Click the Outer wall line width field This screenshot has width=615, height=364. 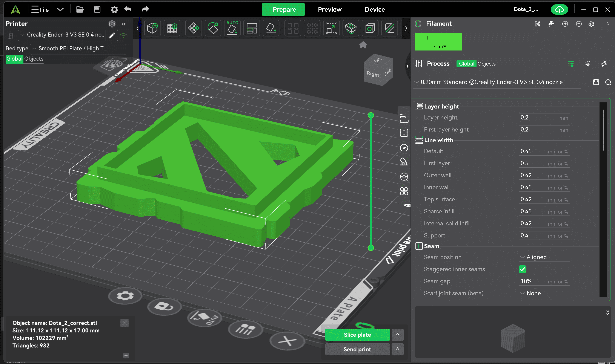(544, 175)
